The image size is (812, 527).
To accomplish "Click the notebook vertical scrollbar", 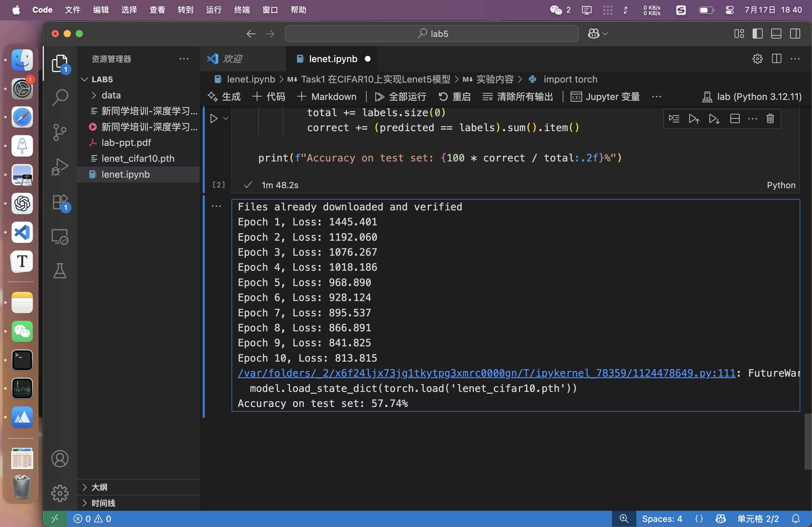I will point(807,441).
